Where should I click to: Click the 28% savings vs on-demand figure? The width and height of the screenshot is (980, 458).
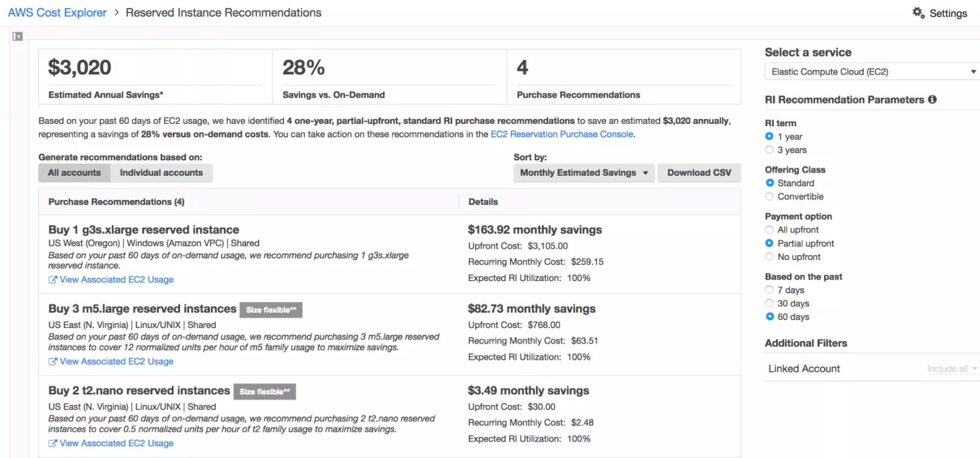tap(304, 67)
